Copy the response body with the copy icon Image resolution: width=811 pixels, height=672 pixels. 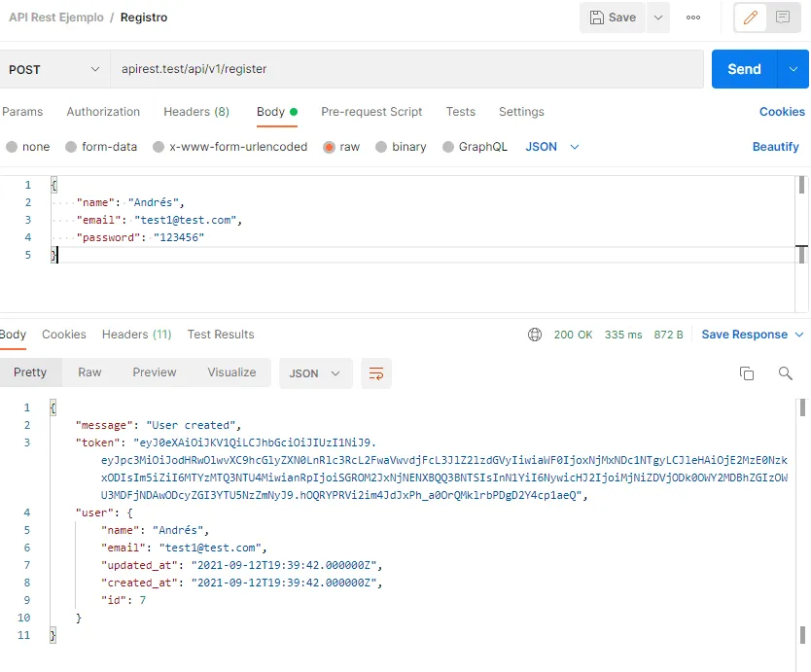(x=746, y=372)
